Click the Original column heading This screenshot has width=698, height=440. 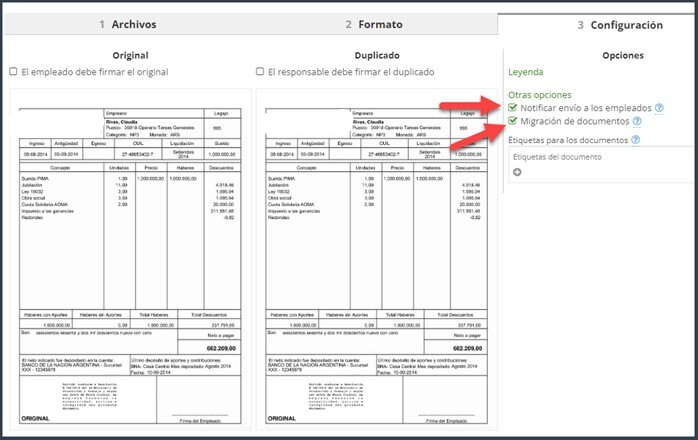tap(130, 55)
